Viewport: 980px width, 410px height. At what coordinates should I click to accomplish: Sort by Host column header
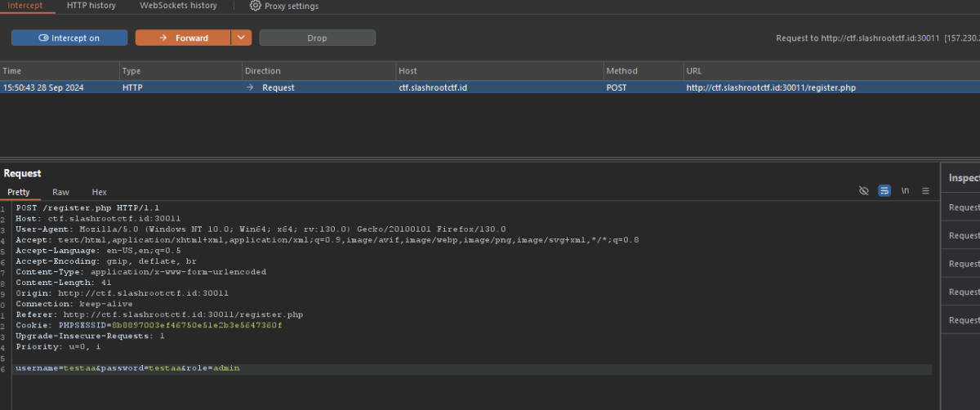click(499, 71)
